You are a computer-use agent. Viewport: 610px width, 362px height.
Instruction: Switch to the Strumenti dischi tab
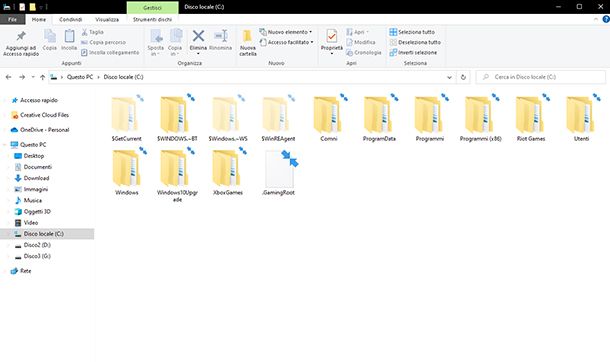pyautogui.click(x=152, y=19)
